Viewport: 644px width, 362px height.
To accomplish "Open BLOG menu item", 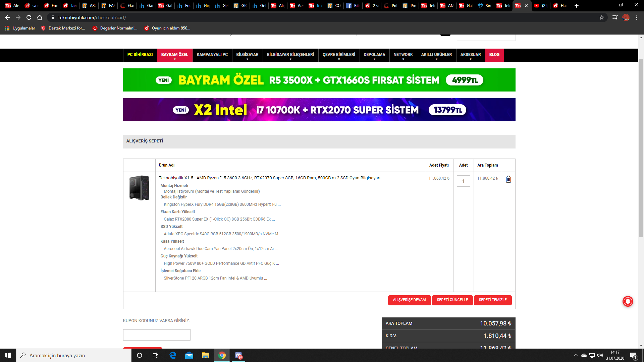I will tap(494, 55).
